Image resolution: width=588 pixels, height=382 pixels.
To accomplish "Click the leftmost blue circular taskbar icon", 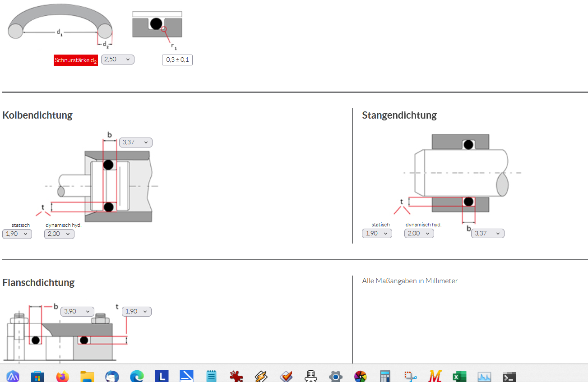I will click(x=13, y=377).
